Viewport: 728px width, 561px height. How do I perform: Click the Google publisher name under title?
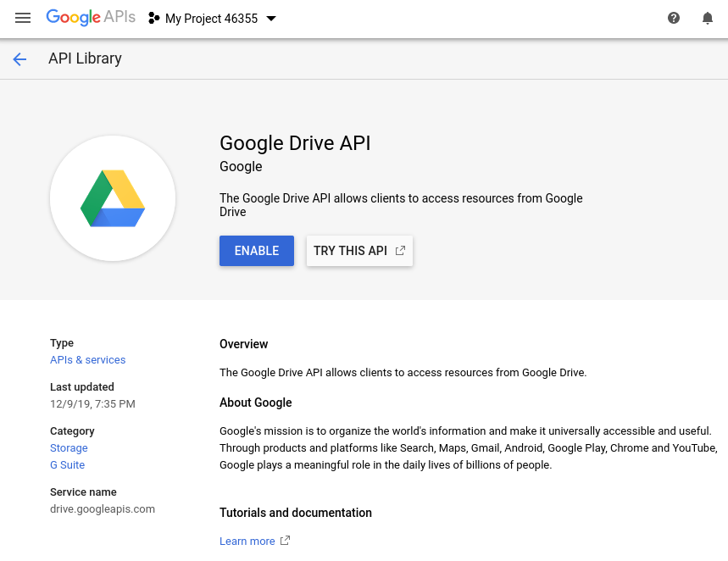click(x=241, y=167)
